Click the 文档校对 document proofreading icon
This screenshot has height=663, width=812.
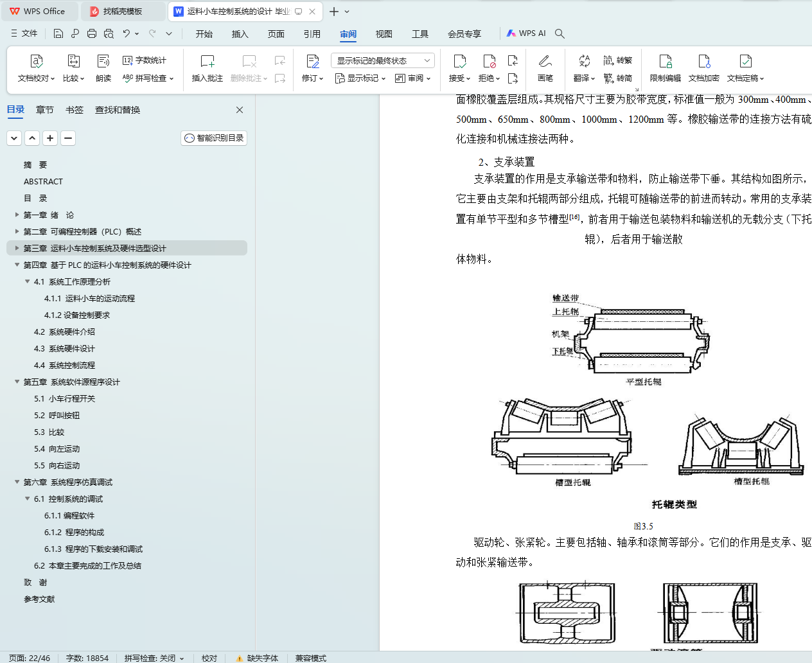pyautogui.click(x=36, y=61)
